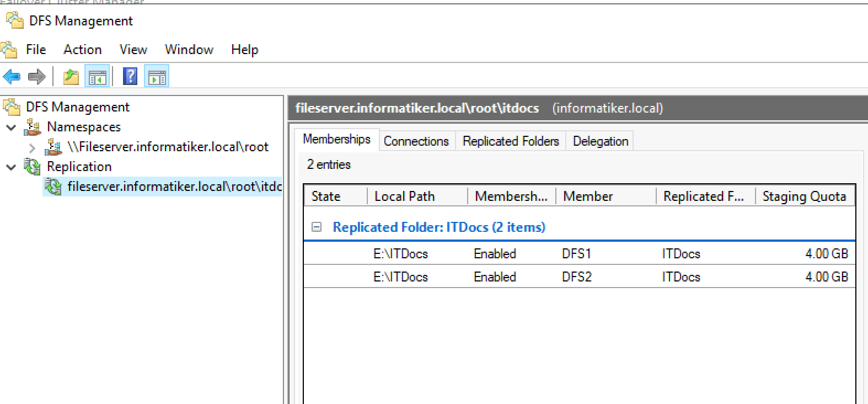This screenshot has height=404, width=868.
Task: Switch to the Replicated Folders tab
Action: [x=511, y=141]
